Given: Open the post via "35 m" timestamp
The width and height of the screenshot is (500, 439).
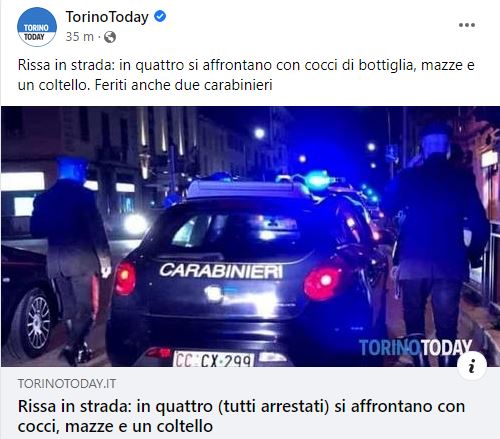Looking at the screenshot, I should (79, 37).
